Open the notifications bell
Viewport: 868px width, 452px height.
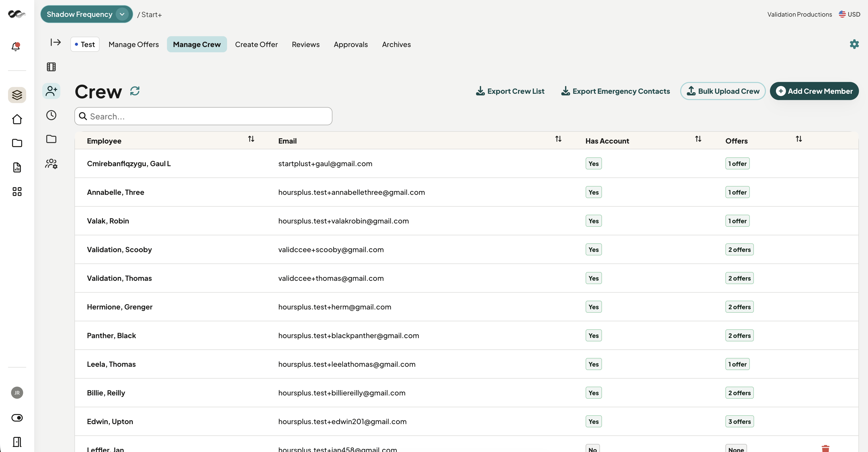coord(16,47)
